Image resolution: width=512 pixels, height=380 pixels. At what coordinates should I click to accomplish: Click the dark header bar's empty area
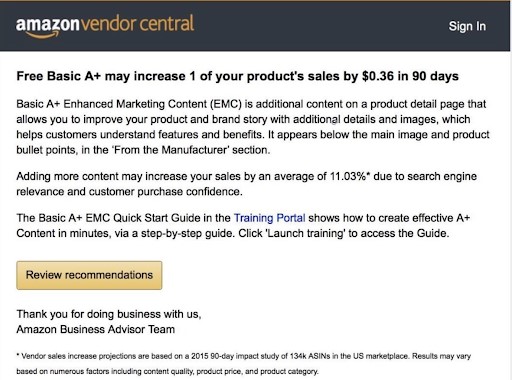(320, 26)
